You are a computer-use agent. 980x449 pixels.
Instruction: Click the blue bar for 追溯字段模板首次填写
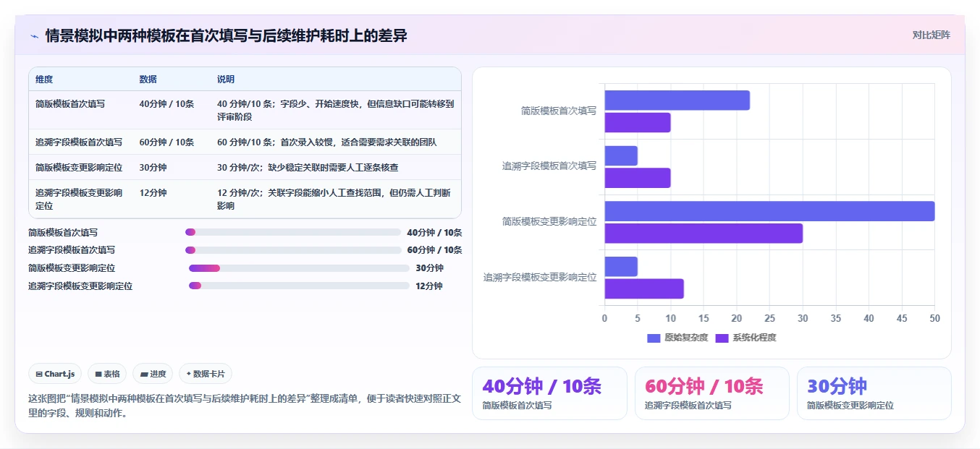pyautogui.click(x=621, y=155)
